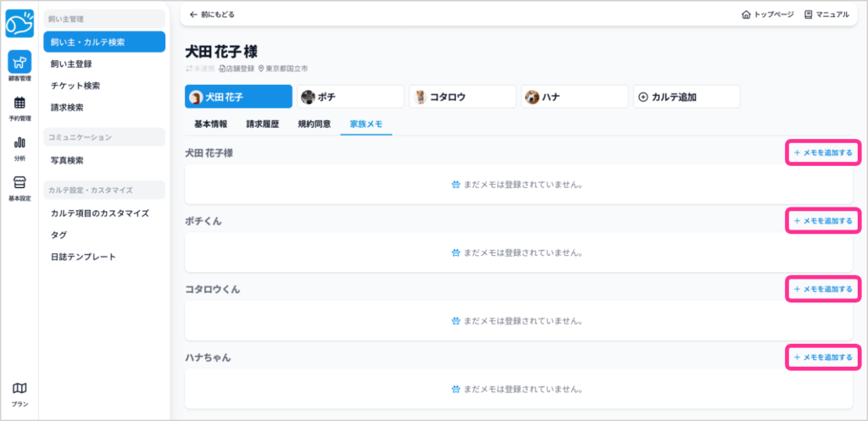
Task: Add memo for ハナちゃん
Action: click(x=823, y=357)
